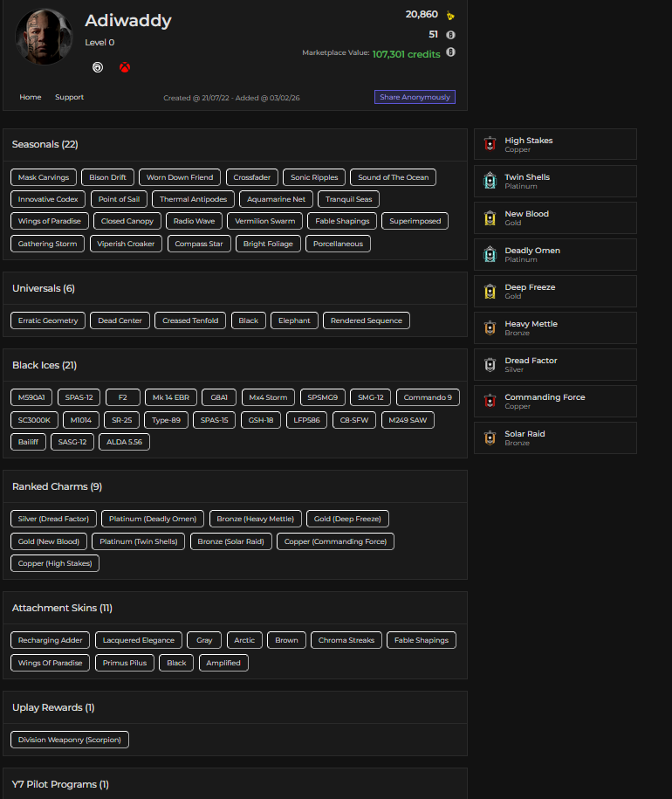Select the Thermal Antipodes seasonal tag
The width and height of the screenshot is (672, 799).
pos(193,199)
